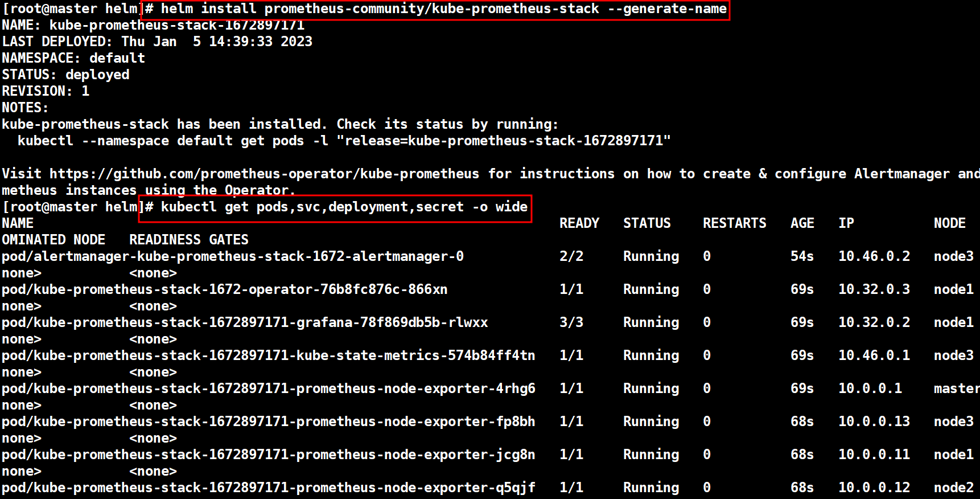Click the 'REVISION: 1' line
This screenshot has height=499, width=980.
pyautogui.click(x=46, y=91)
